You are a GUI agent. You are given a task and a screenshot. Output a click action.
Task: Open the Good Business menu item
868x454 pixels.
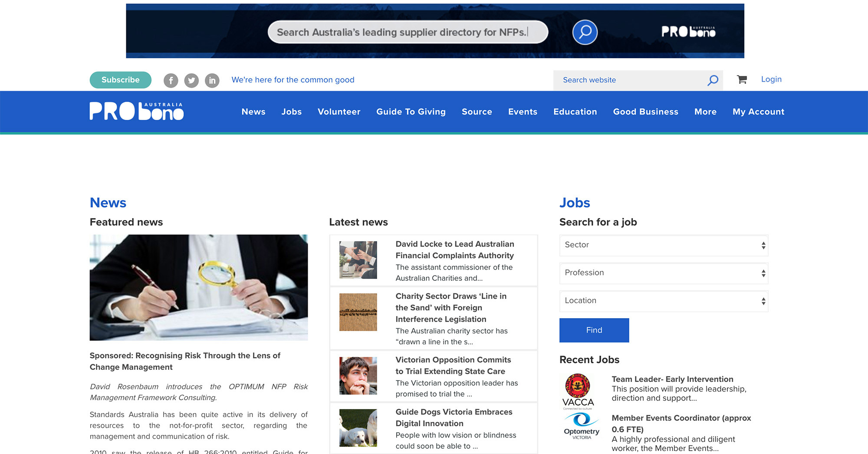pos(645,112)
